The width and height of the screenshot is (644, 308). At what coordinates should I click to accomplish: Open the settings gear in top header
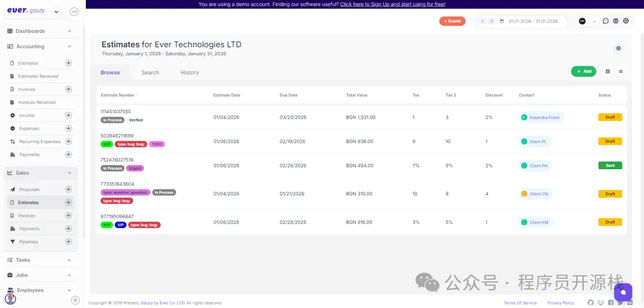[x=626, y=21]
